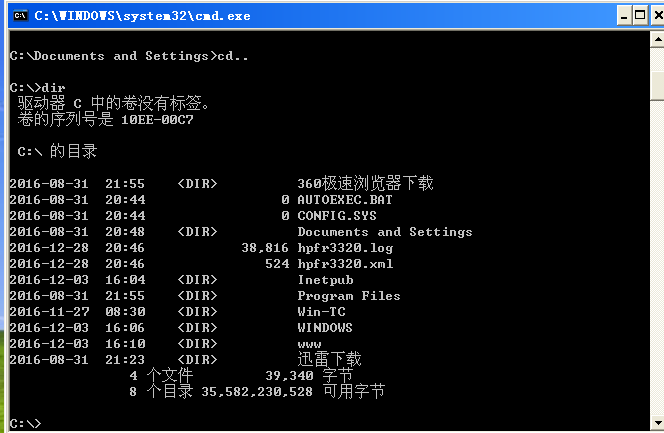Click the 360极速浏览器下载 directory name

click(365, 183)
